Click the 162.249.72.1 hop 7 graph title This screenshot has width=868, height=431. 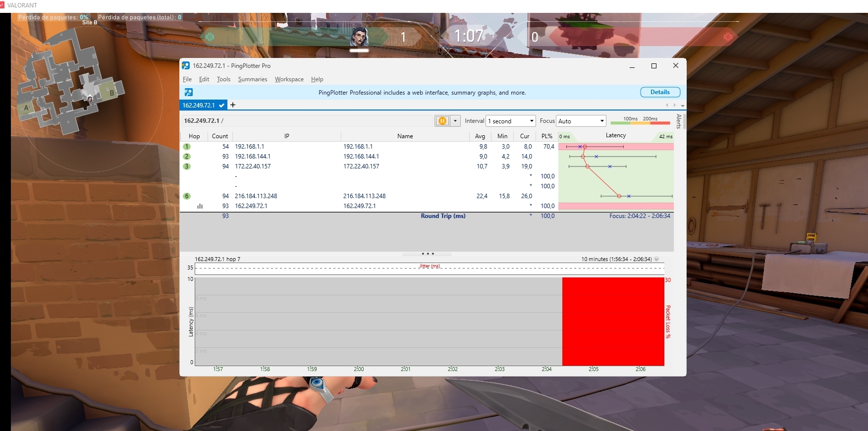217,259
